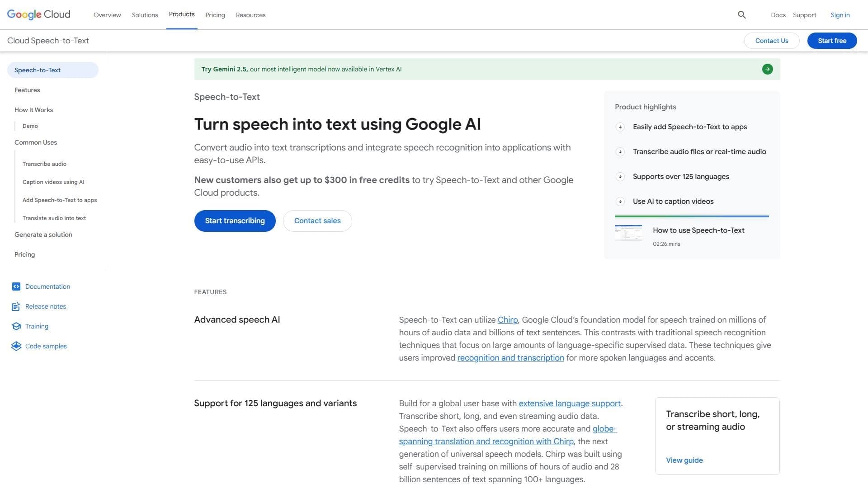The height and width of the screenshot is (488, 868).
Task: Follow the 'recognition and transcription' link
Action: (510, 358)
